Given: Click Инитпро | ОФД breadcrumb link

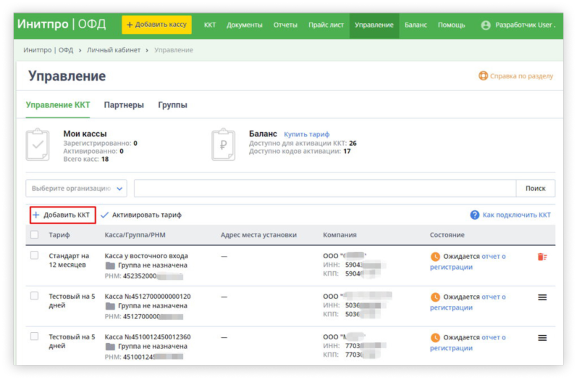Looking at the screenshot, I should pos(48,50).
